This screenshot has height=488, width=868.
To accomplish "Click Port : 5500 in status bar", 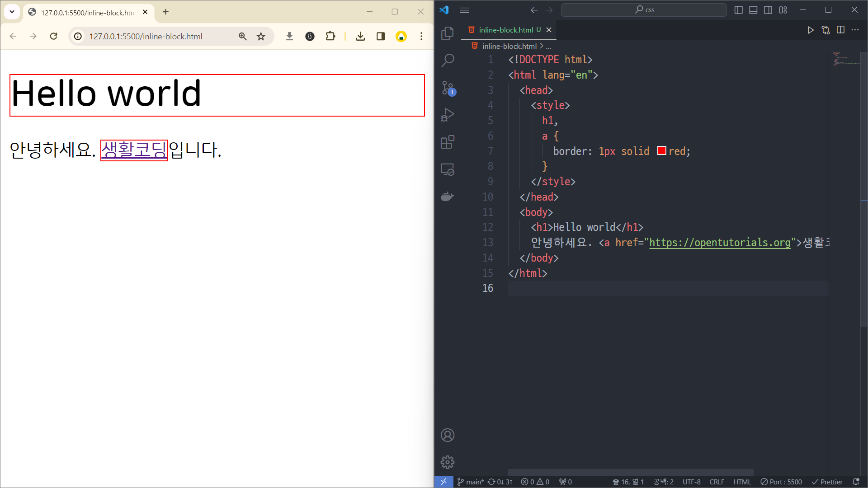I will tap(781, 482).
